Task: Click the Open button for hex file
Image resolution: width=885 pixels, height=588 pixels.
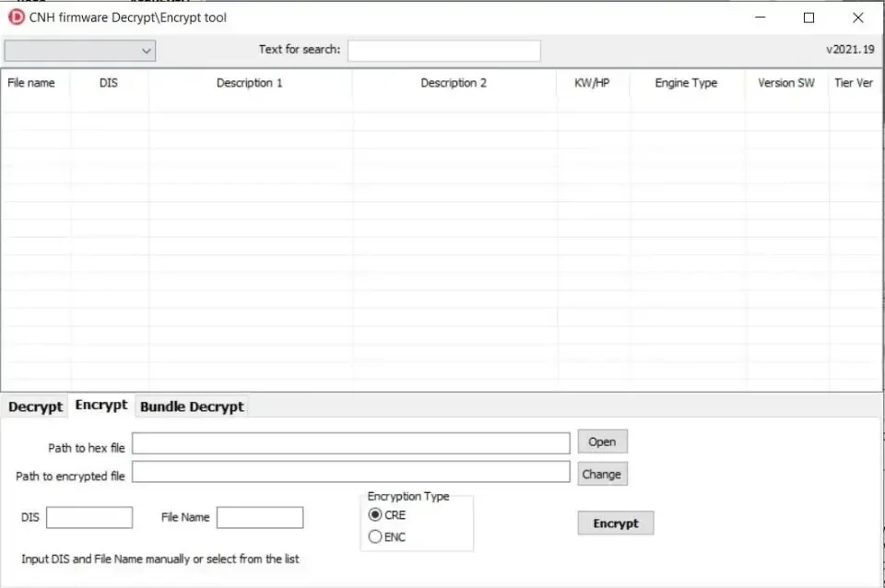Action: click(x=602, y=441)
